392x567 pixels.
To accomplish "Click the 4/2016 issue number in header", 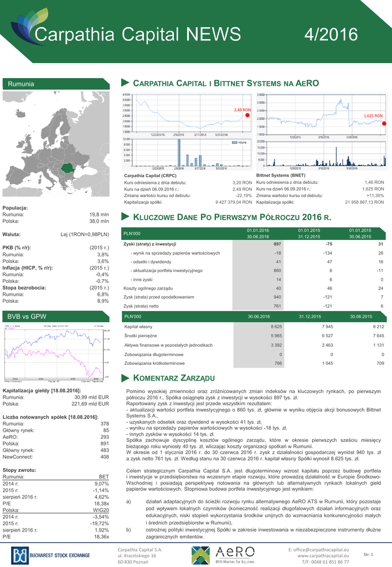I will (331, 34).
